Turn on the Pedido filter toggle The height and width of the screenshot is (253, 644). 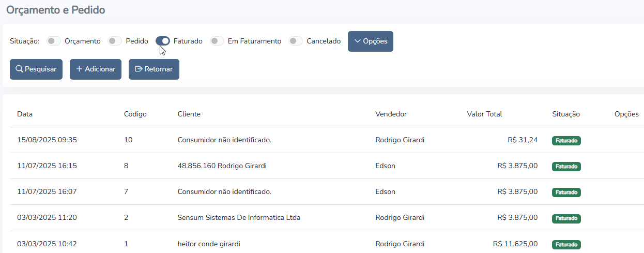tap(115, 41)
